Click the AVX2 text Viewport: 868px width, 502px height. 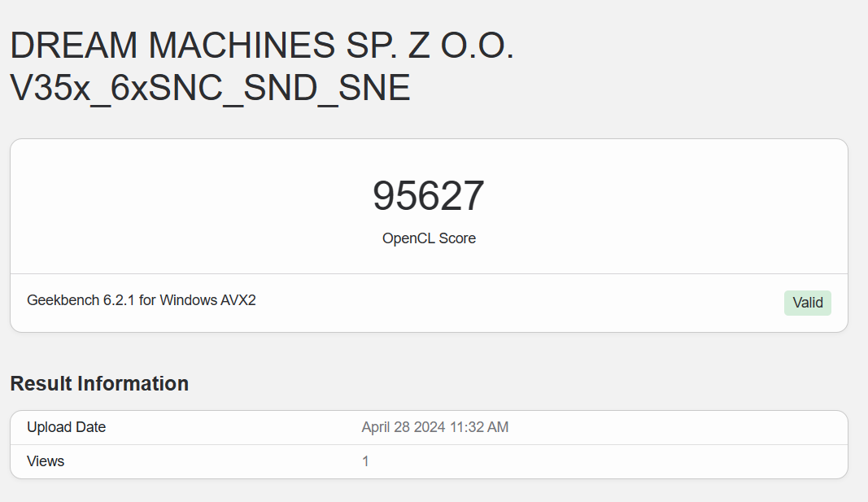(x=240, y=300)
